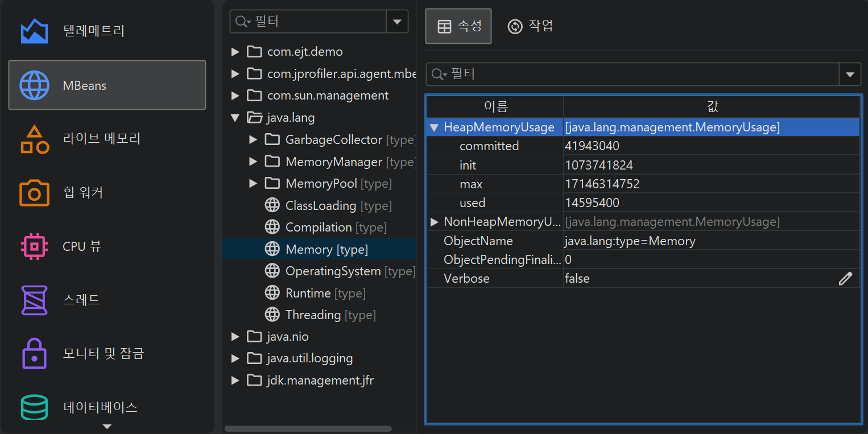868x434 pixels.
Task: Open the Databases (데이터베이스) cylinder icon
Action: tap(34, 407)
